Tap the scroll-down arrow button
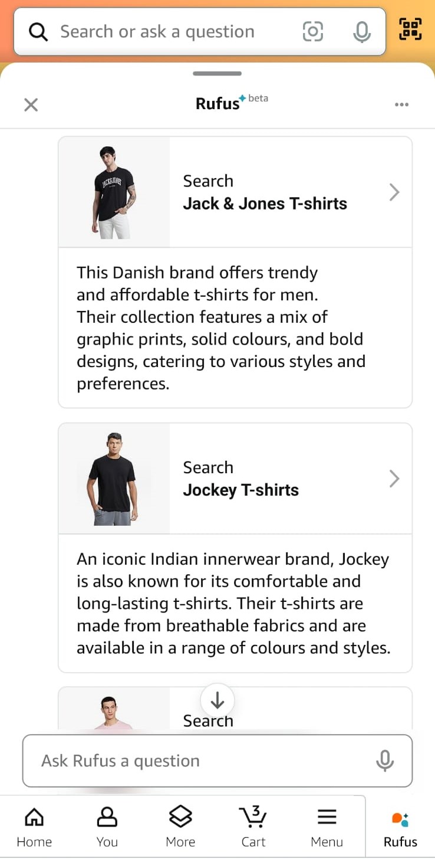The image size is (435, 868). click(218, 700)
